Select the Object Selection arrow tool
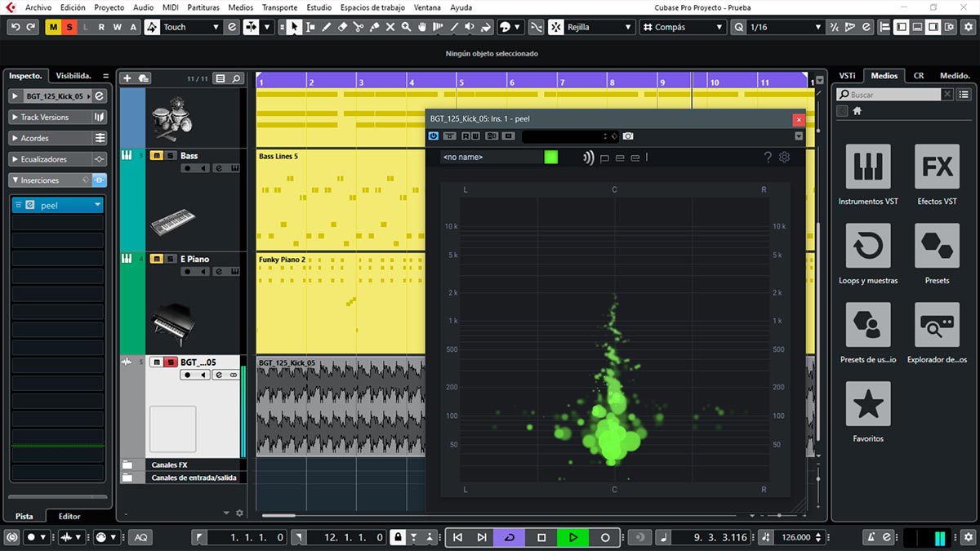The image size is (980, 551). 294,27
